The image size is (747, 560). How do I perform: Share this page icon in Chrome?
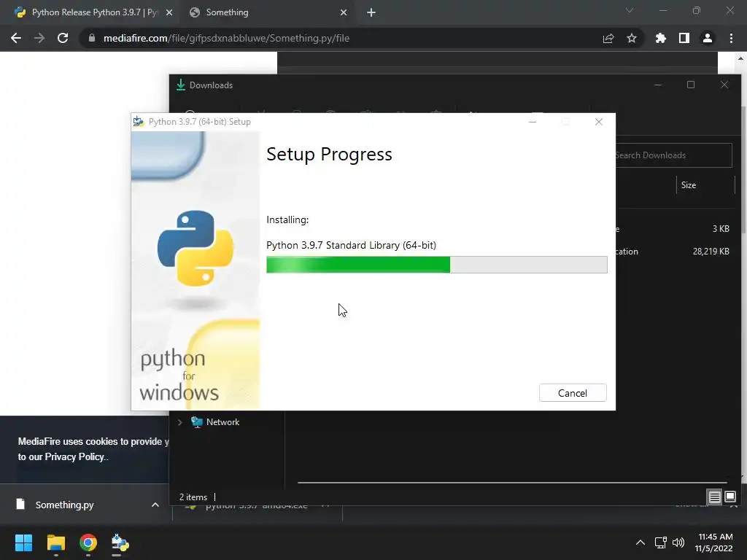(608, 38)
